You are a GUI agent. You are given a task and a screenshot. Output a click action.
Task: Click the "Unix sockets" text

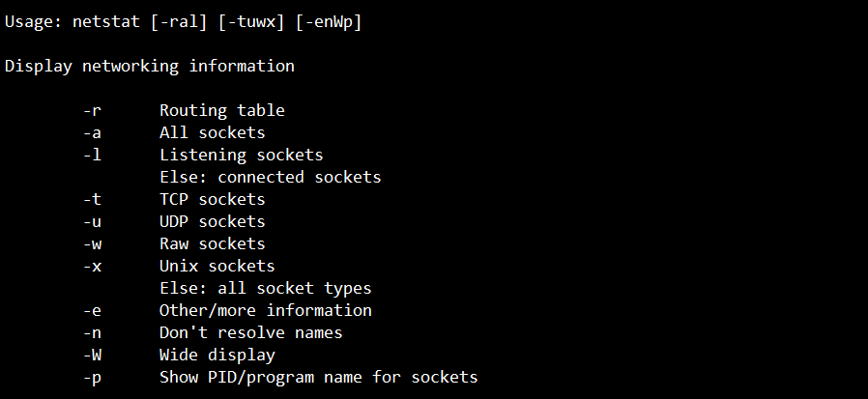[217, 267]
